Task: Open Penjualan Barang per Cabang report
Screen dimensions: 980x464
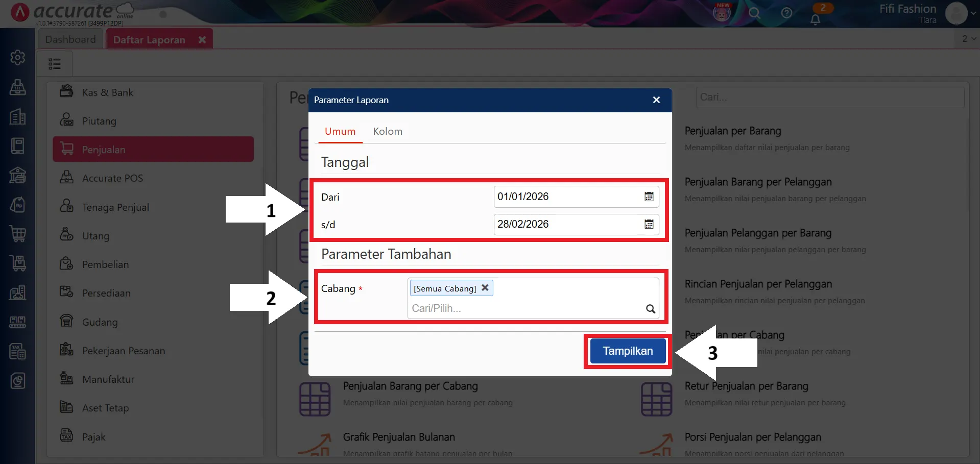Action: point(410,386)
